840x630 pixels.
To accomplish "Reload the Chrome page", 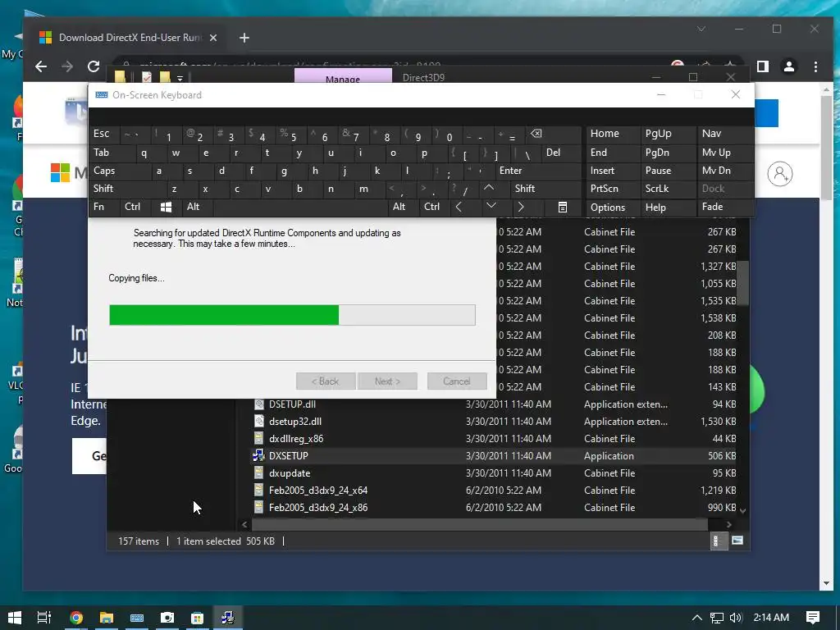I will (94, 66).
